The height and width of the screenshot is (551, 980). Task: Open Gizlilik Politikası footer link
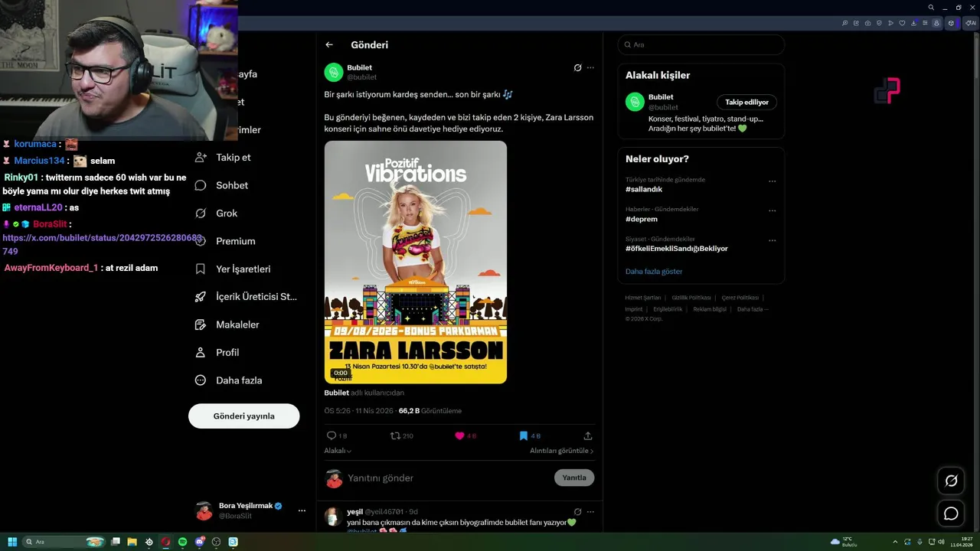click(691, 298)
